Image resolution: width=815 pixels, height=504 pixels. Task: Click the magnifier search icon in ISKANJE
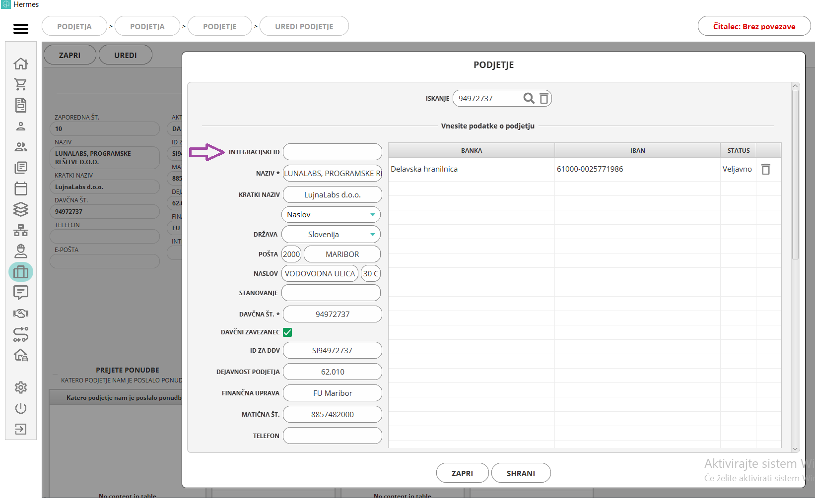pyautogui.click(x=529, y=98)
